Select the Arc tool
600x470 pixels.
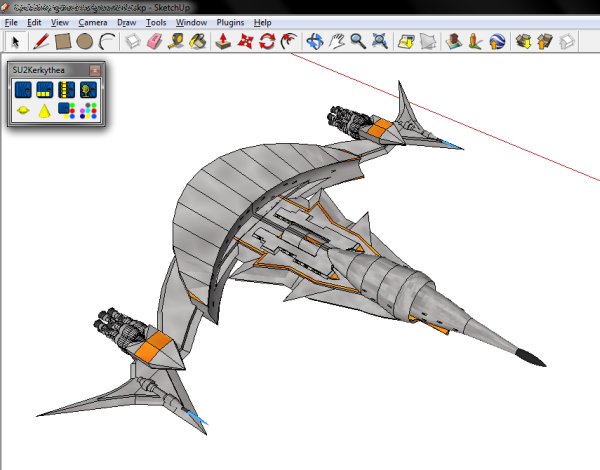(x=107, y=41)
